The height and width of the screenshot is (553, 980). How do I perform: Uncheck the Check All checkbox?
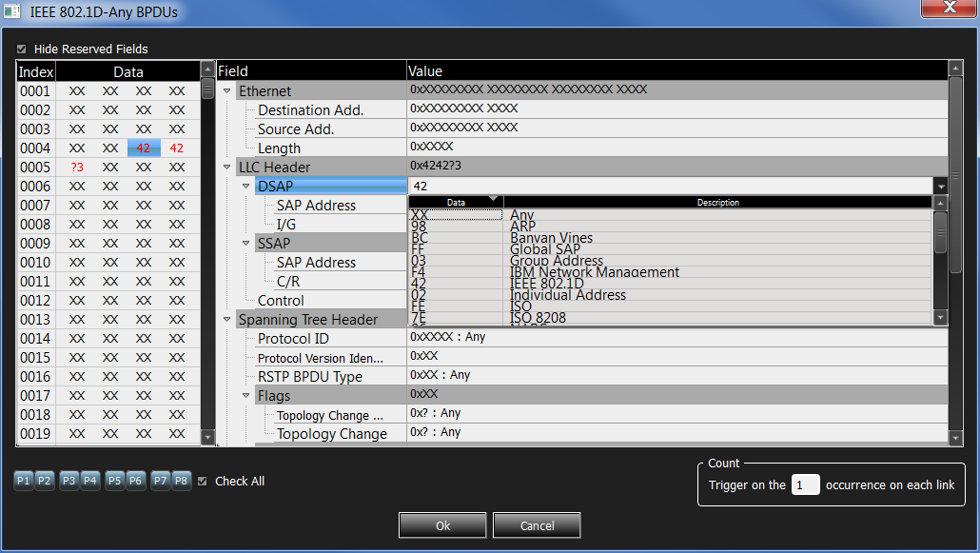(203, 481)
